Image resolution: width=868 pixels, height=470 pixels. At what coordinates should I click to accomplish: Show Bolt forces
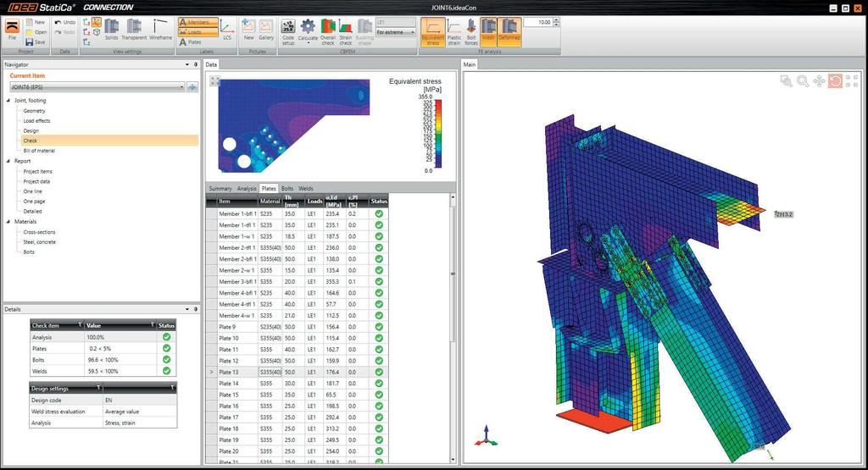471,32
